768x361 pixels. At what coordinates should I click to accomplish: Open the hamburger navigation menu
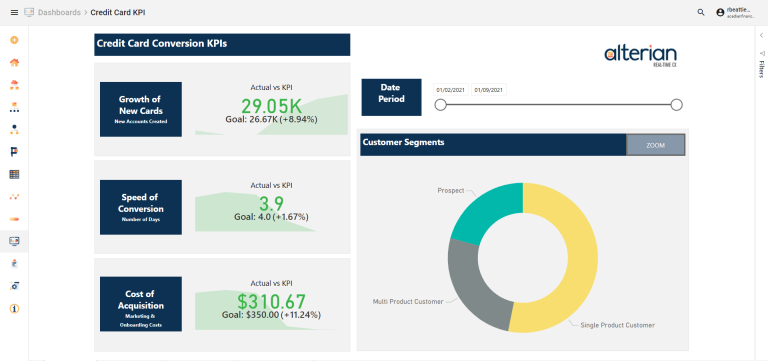point(14,13)
